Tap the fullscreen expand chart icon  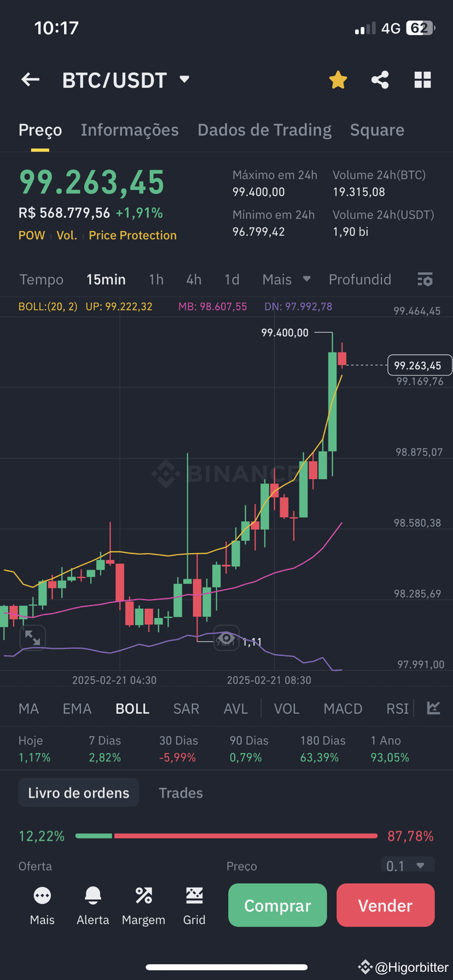(33, 637)
